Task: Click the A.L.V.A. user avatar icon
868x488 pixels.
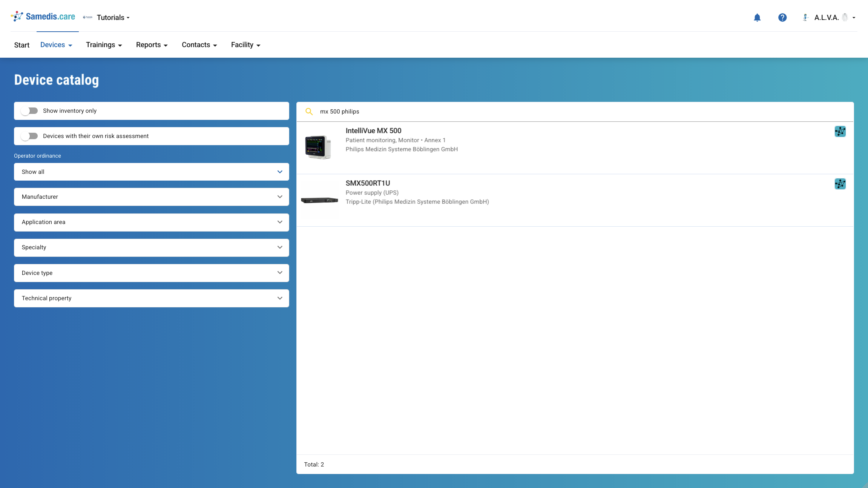Action: (x=805, y=17)
